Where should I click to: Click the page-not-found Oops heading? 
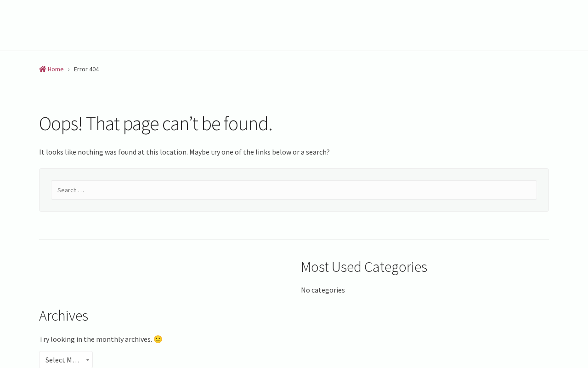click(156, 123)
